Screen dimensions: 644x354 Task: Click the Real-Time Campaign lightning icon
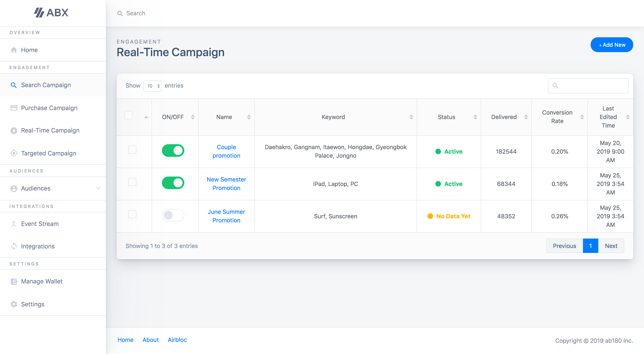(14, 131)
